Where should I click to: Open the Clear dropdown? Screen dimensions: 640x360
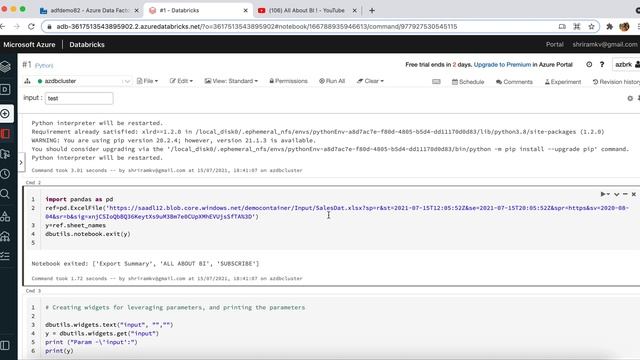[x=370, y=81]
